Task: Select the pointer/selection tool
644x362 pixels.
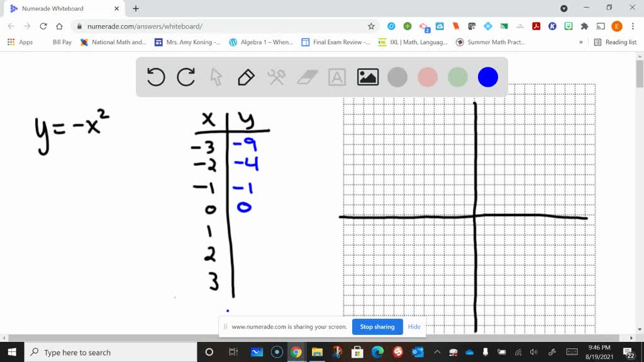Action: pos(216,77)
